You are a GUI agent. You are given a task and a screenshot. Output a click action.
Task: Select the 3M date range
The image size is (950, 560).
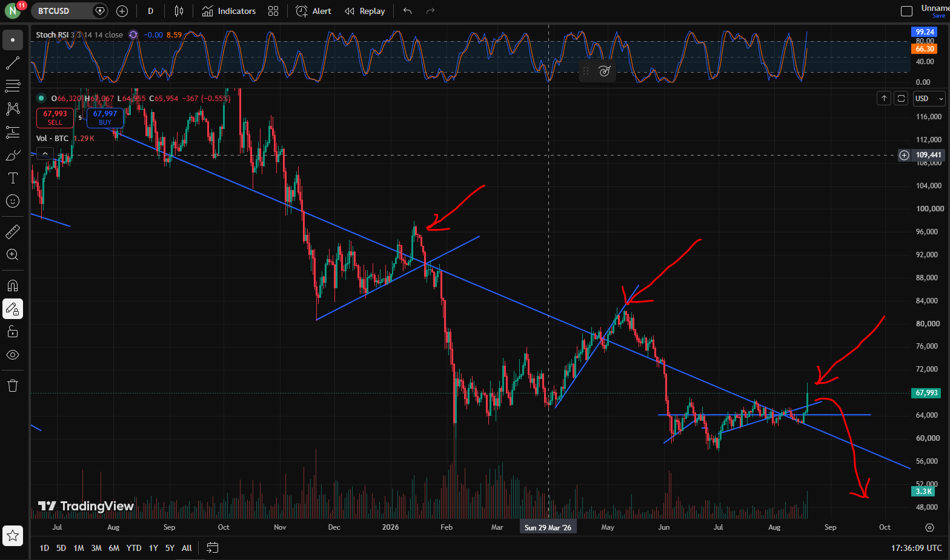point(96,548)
